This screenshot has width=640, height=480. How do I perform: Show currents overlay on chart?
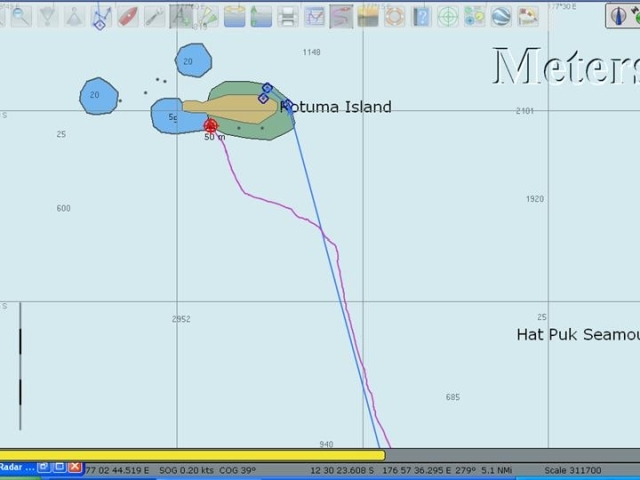click(235, 15)
